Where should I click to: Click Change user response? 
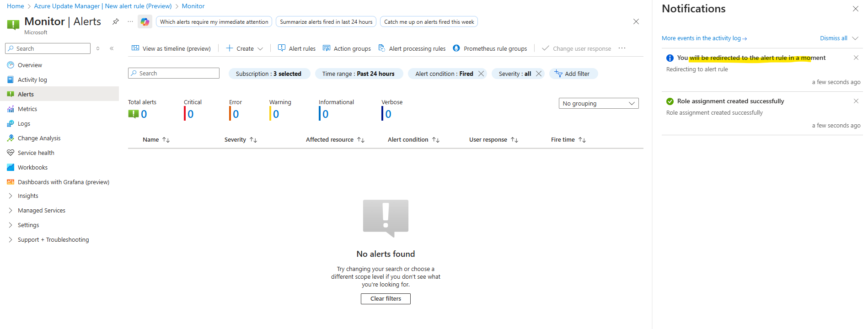(x=576, y=48)
